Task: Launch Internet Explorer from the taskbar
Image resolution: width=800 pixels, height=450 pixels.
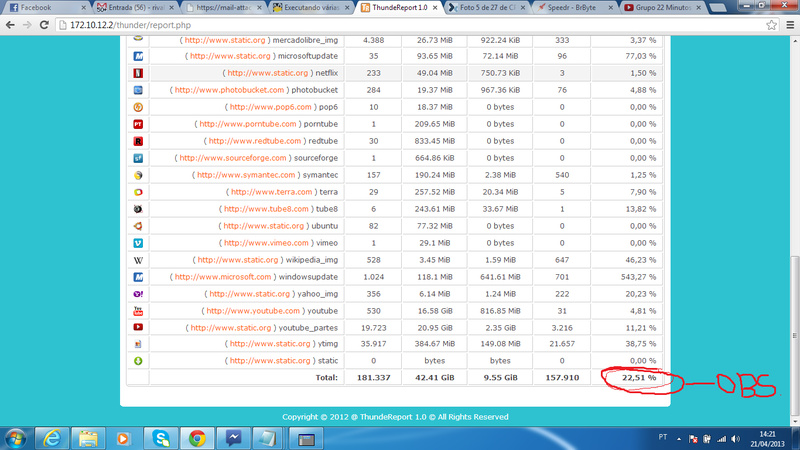Action: [x=52, y=438]
